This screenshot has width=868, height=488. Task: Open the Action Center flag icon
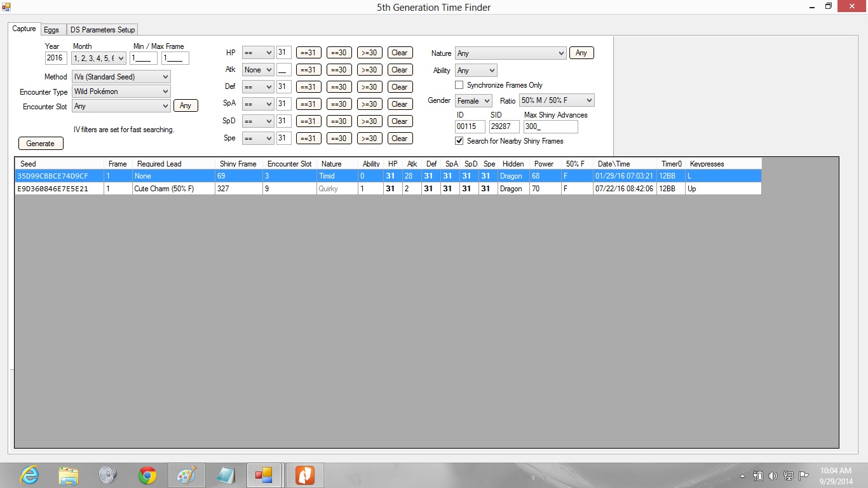(803, 476)
